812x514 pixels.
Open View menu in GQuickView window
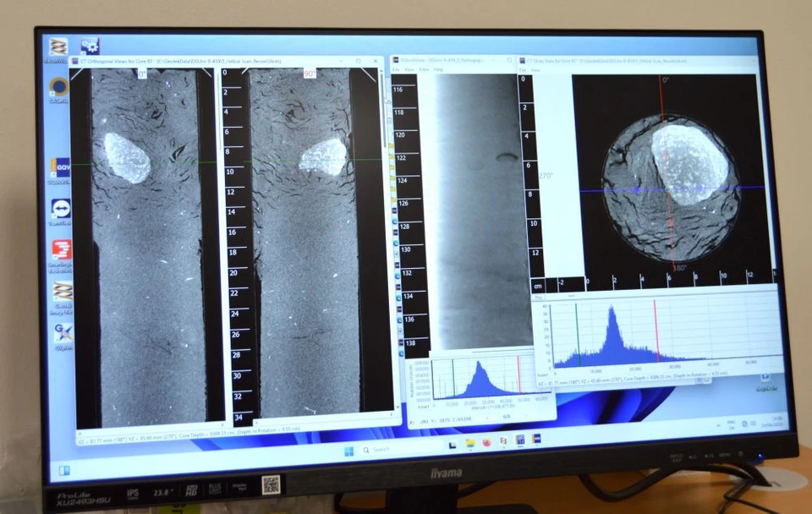(x=409, y=69)
